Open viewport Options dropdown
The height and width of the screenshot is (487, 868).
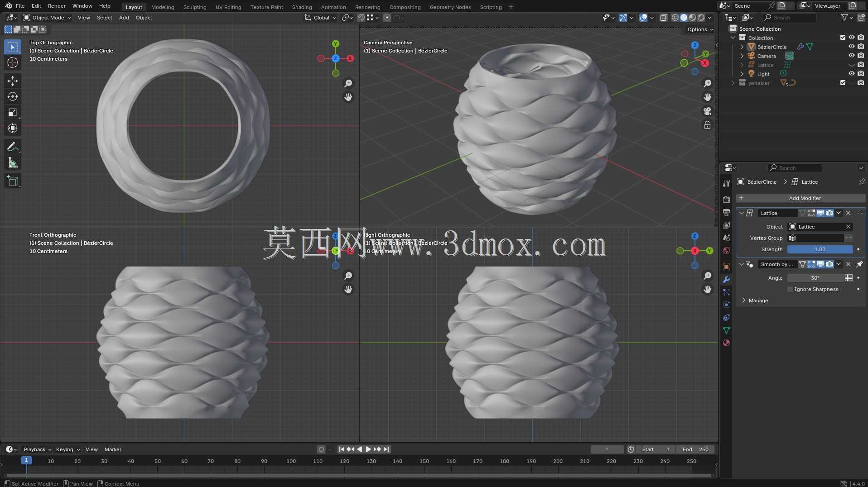[700, 29]
